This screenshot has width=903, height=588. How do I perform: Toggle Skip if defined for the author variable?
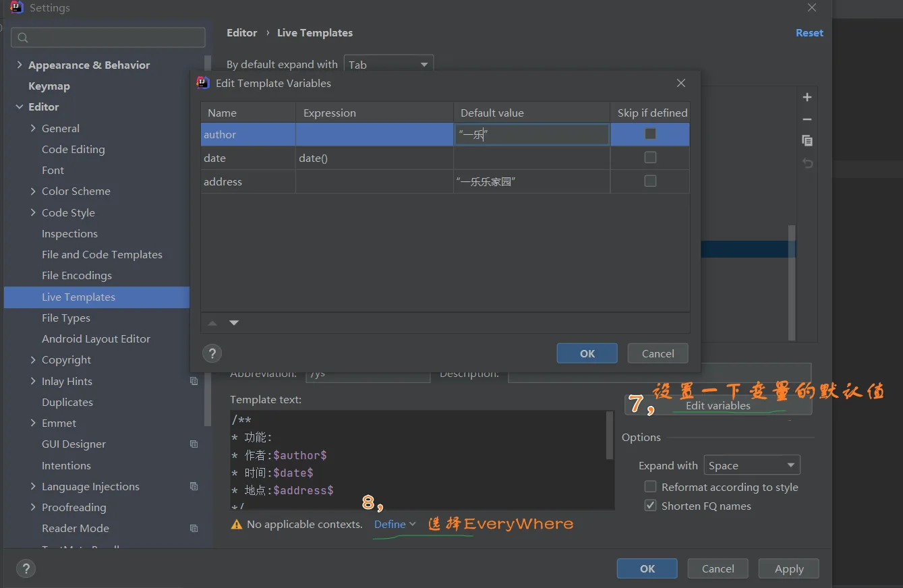tap(650, 134)
